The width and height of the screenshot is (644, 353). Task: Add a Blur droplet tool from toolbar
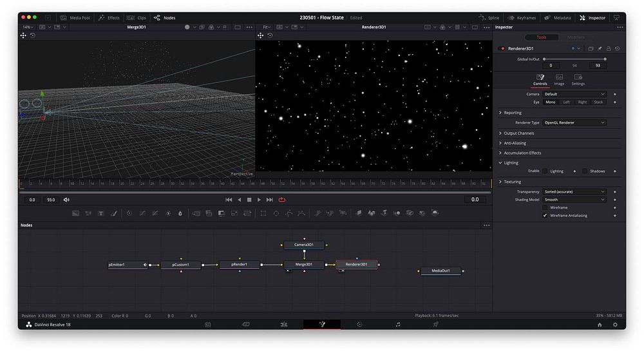click(x=180, y=213)
